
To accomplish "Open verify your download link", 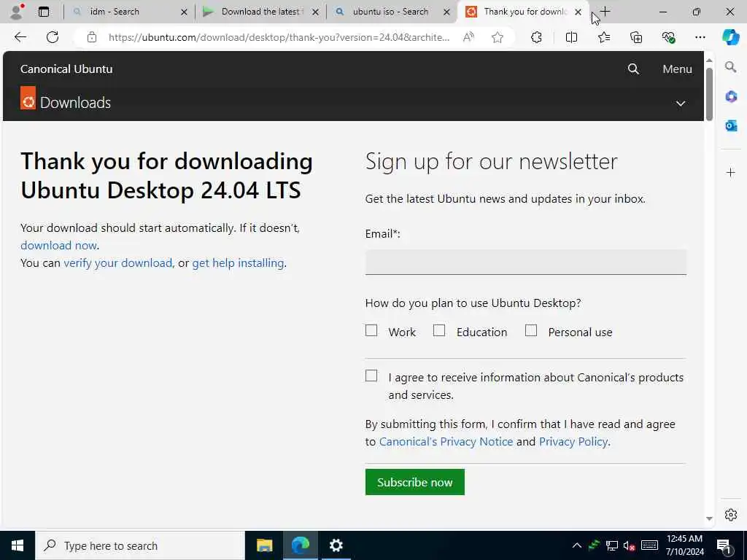I will pyautogui.click(x=117, y=262).
